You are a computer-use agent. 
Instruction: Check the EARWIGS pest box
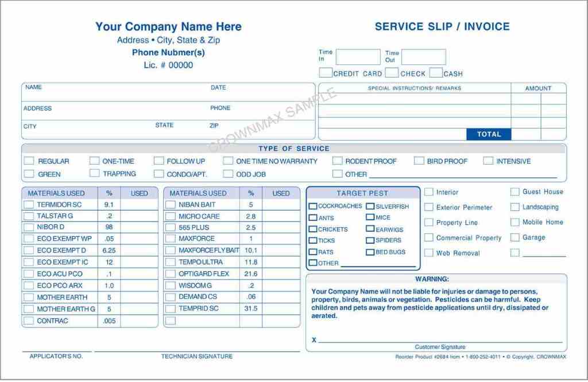tap(370, 228)
